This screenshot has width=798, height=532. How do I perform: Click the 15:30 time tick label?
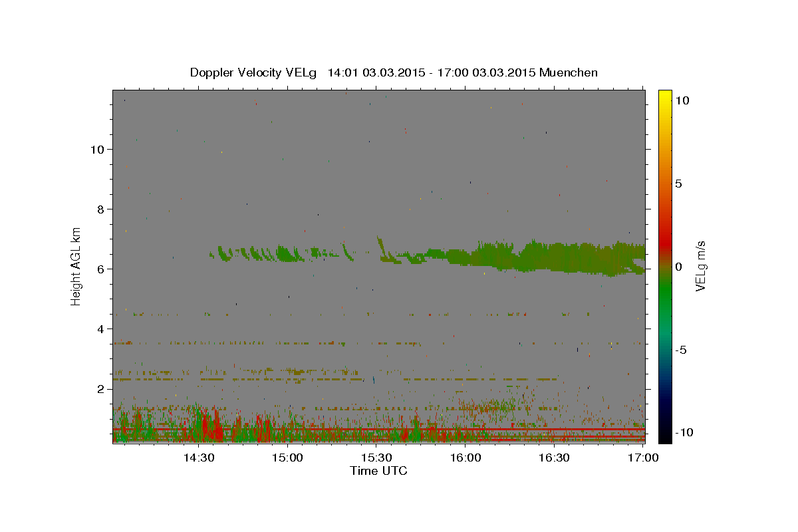coord(376,458)
